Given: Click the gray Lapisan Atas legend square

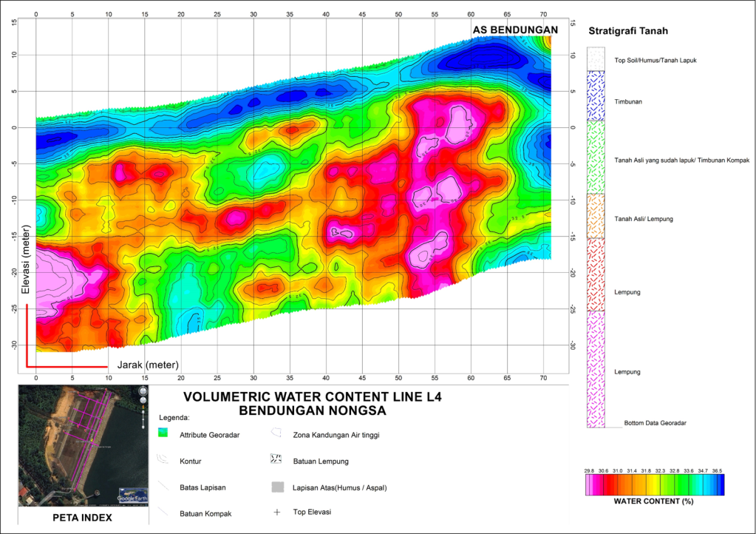Looking at the screenshot, I should pyautogui.click(x=276, y=487).
